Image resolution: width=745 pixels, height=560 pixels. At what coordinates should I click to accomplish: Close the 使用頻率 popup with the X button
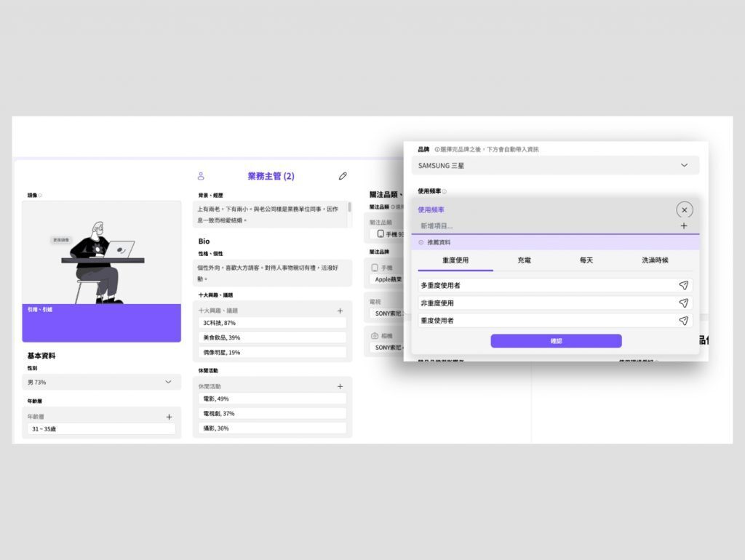pyautogui.click(x=684, y=210)
